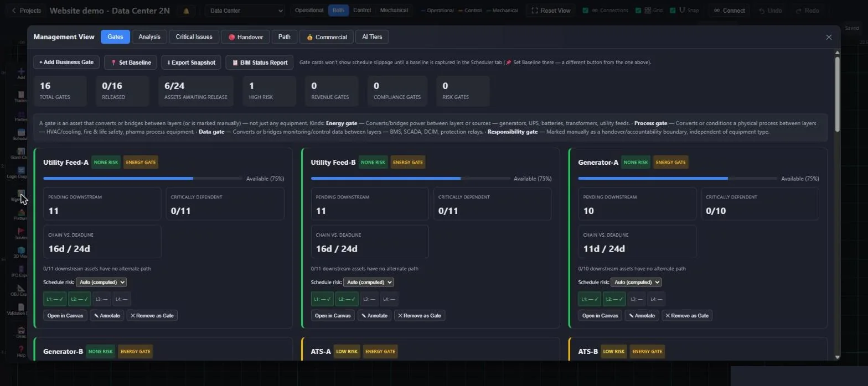Click BIM Status Report button

pos(260,62)
